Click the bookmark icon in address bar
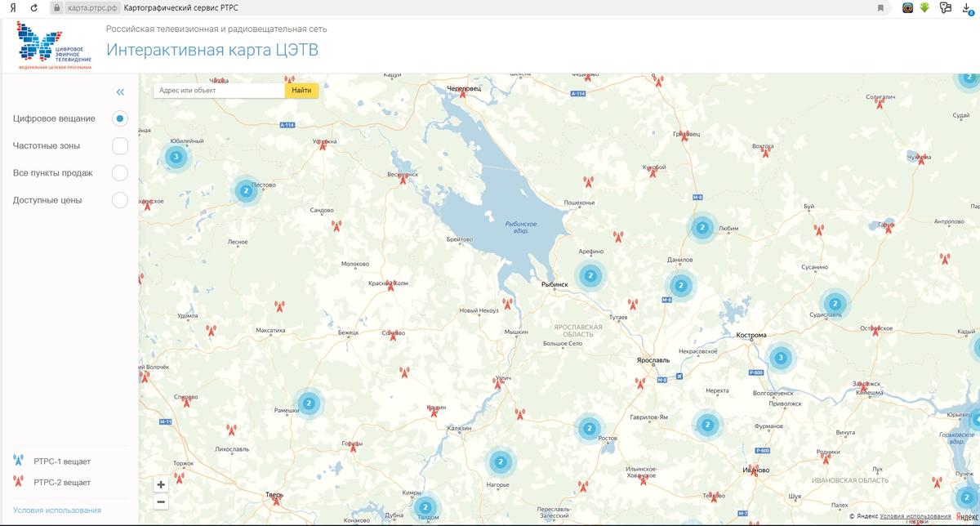This screenshot has height=526, width=980. pos(880,8)
